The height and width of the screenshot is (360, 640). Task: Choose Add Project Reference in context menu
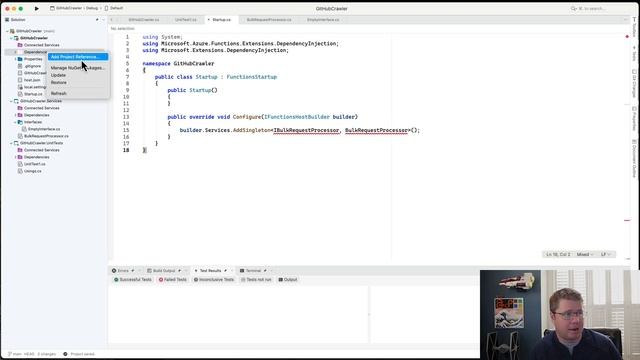coord(78,57)
